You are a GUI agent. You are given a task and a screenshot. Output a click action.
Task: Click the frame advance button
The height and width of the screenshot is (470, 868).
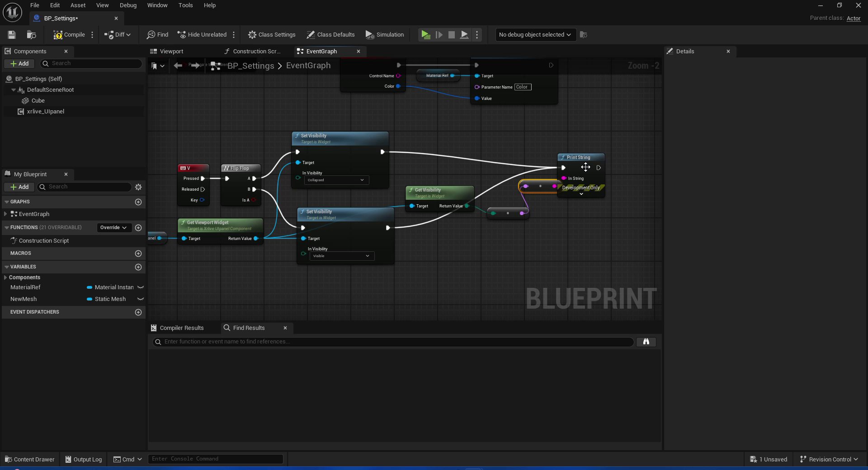click(439, 35)
